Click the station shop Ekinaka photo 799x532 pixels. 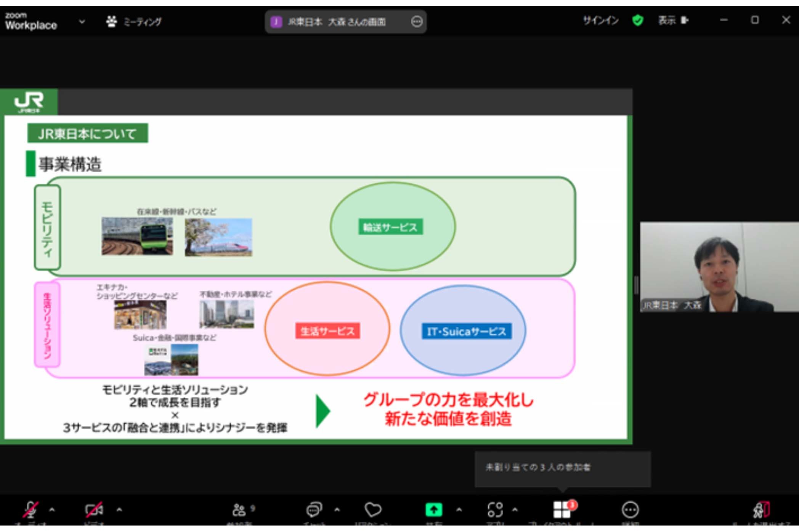tap(140, 315)
